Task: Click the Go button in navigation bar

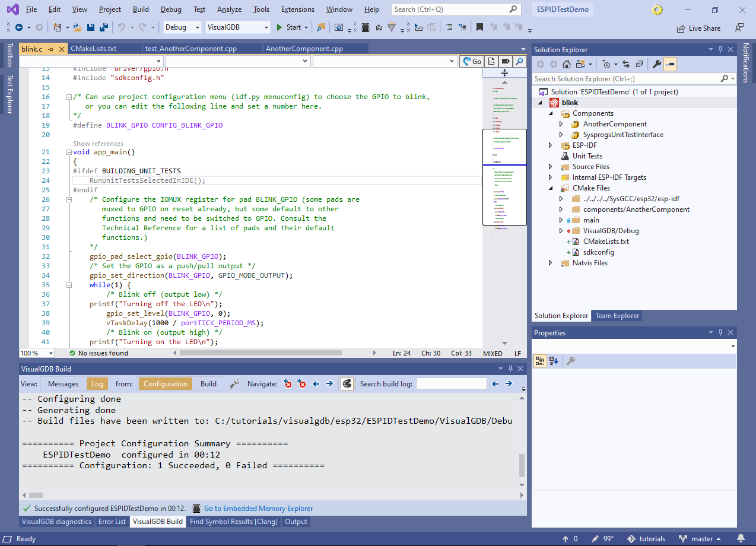Action: (x=472, y=61)
